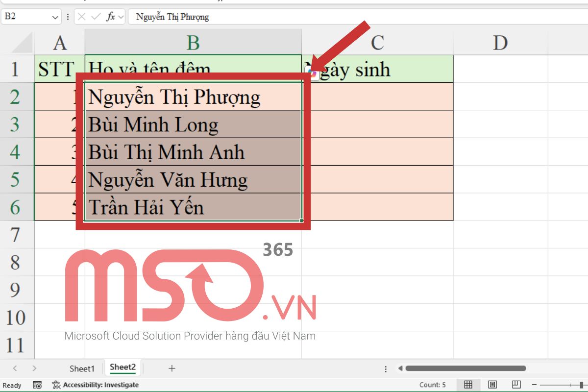This screenshot has height=392, width=588.
Task: Click the Insert Function fx icon
Action: (x=111, y=17)
